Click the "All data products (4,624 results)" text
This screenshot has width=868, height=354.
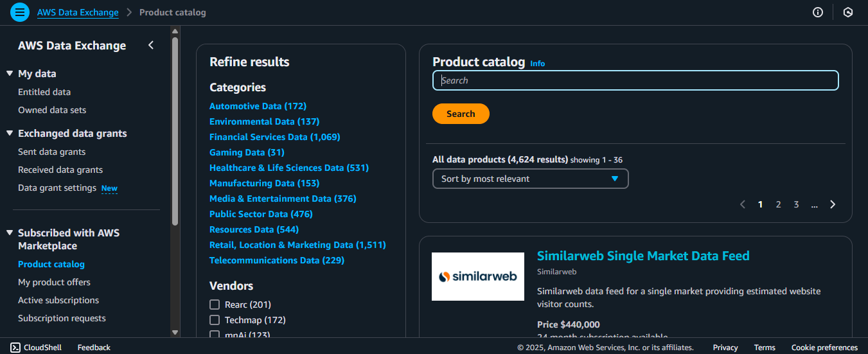pos(500,159)
